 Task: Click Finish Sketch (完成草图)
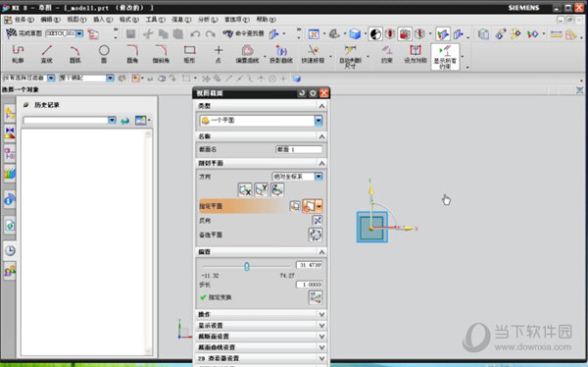click(x=24, y=33)
